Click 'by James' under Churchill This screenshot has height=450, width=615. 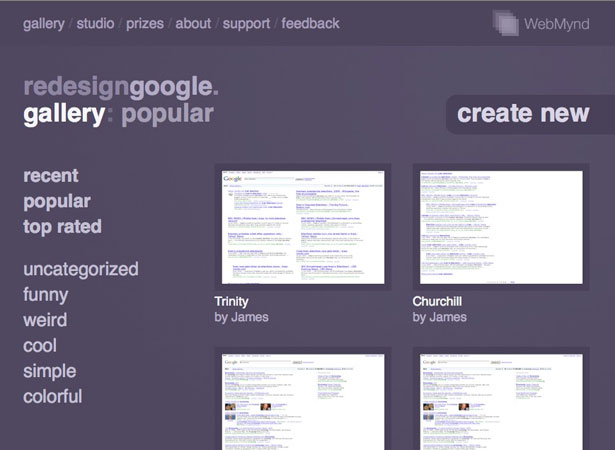[x=439, y=317]
